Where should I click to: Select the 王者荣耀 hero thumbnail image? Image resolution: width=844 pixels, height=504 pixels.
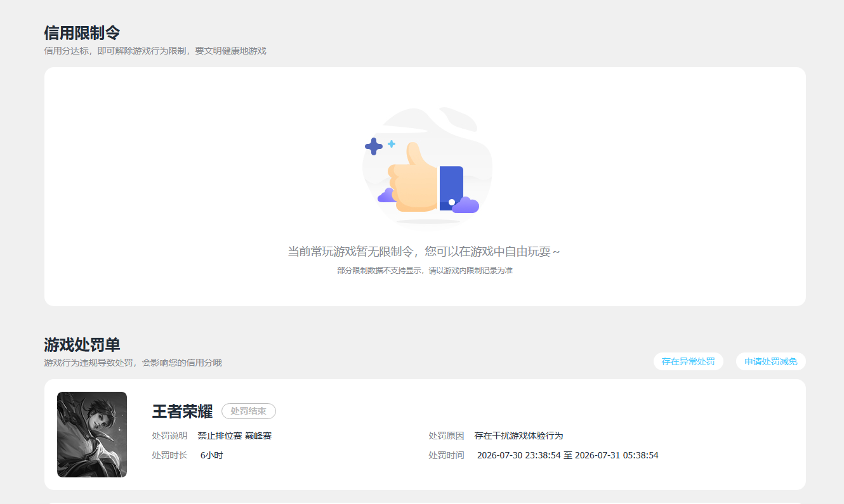92,434
